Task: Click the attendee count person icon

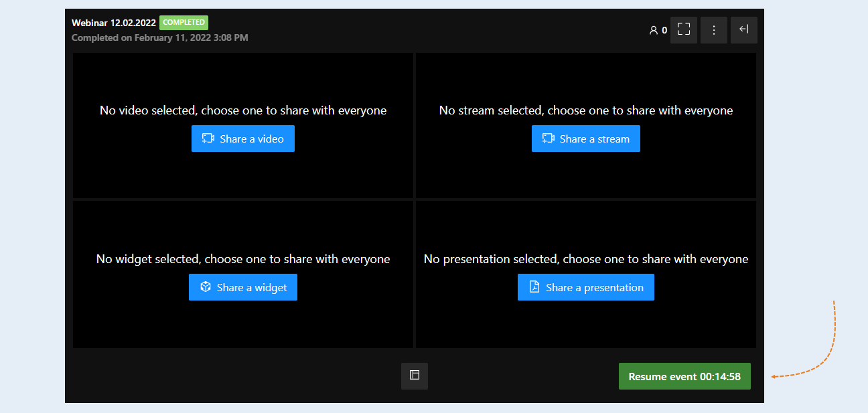Action: click(654, 30)
